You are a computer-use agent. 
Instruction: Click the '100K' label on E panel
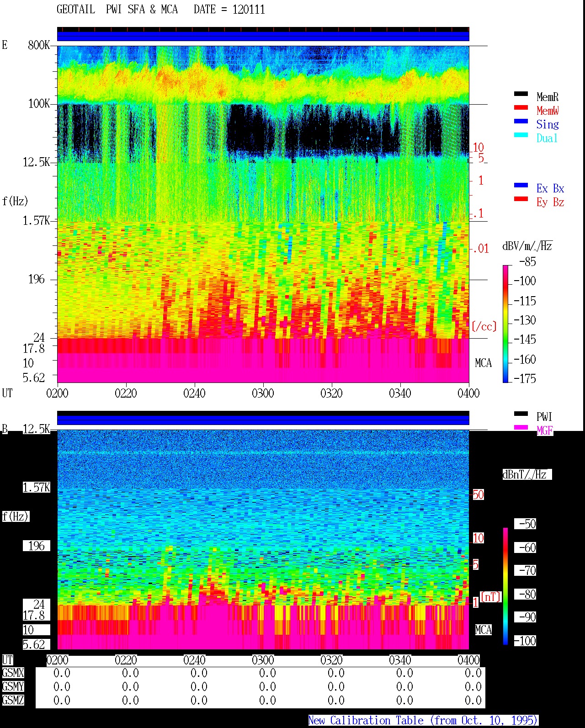pyautogui.click(x=39, y=103)
